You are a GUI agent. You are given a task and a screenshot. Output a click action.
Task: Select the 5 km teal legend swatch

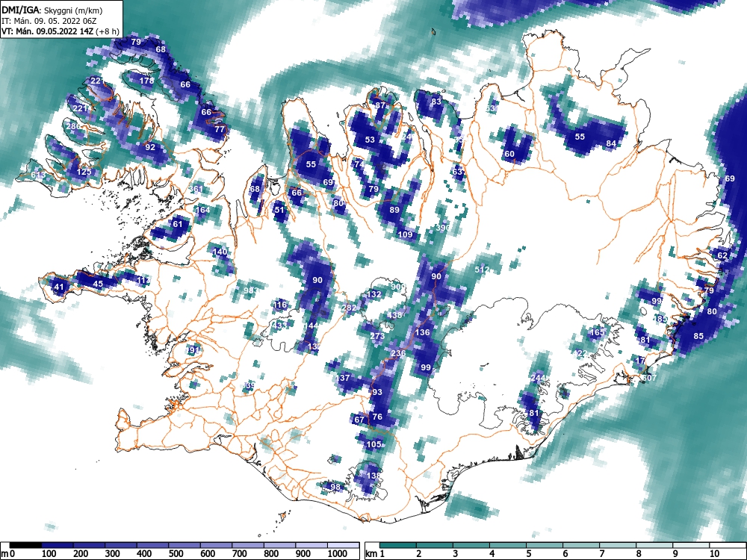point(545,545)
